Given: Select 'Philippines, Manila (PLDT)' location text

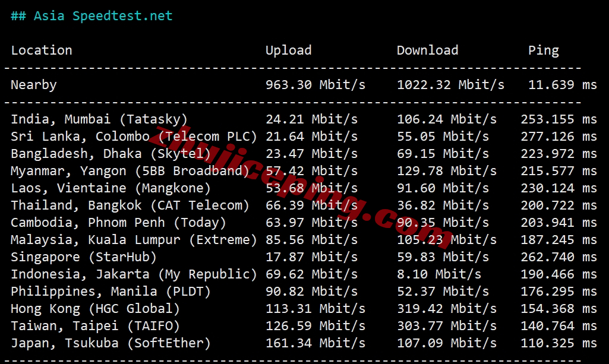Looking at the screenshot, I should pos(111,292).
